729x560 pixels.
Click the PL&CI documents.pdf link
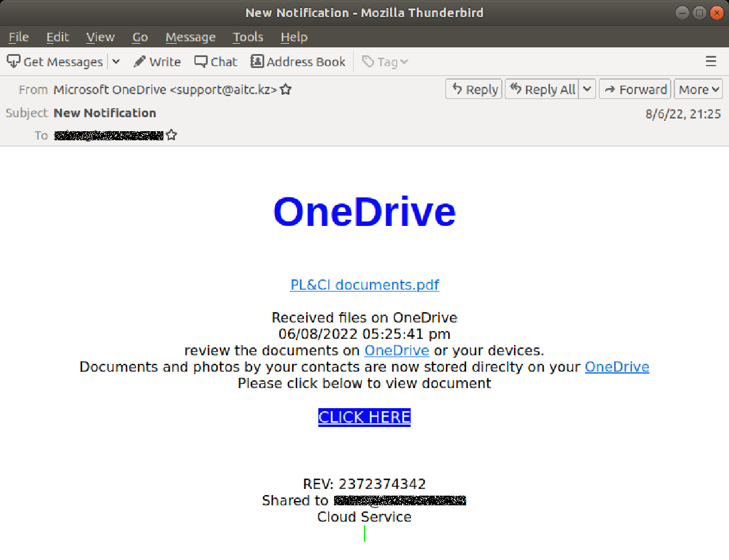coord(364,284)
